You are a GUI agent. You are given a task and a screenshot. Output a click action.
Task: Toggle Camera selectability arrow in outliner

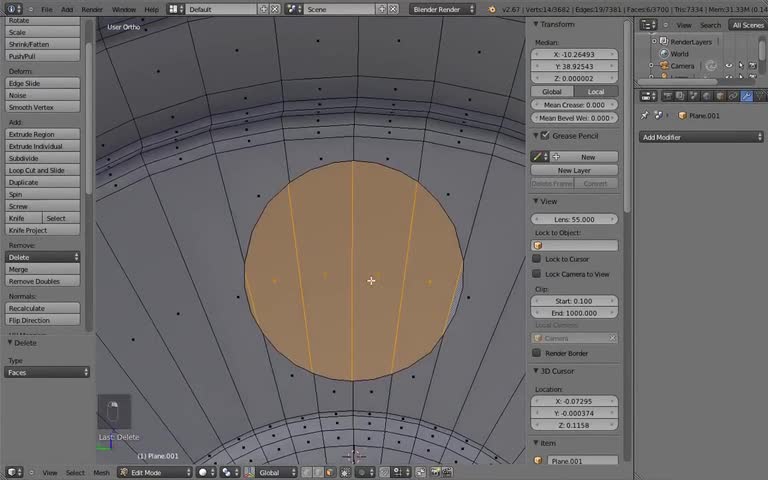coord(741,66)
